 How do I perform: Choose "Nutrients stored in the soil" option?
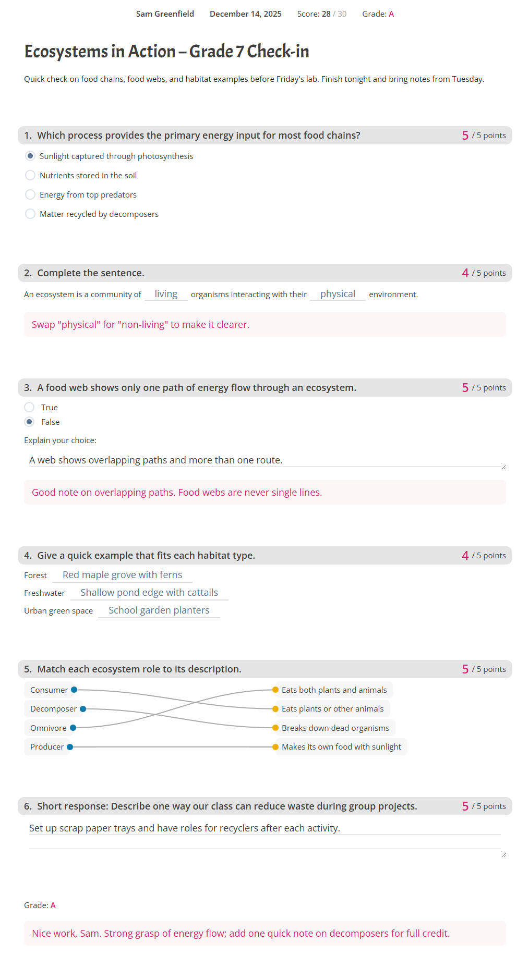(30, 175)
